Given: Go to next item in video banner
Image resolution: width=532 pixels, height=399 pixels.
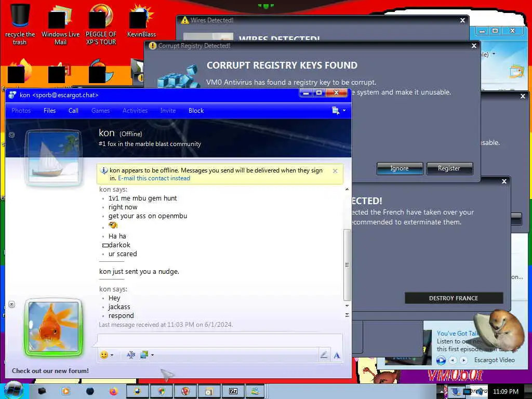Looking at the screenshot, I should [x=463, y=361].
